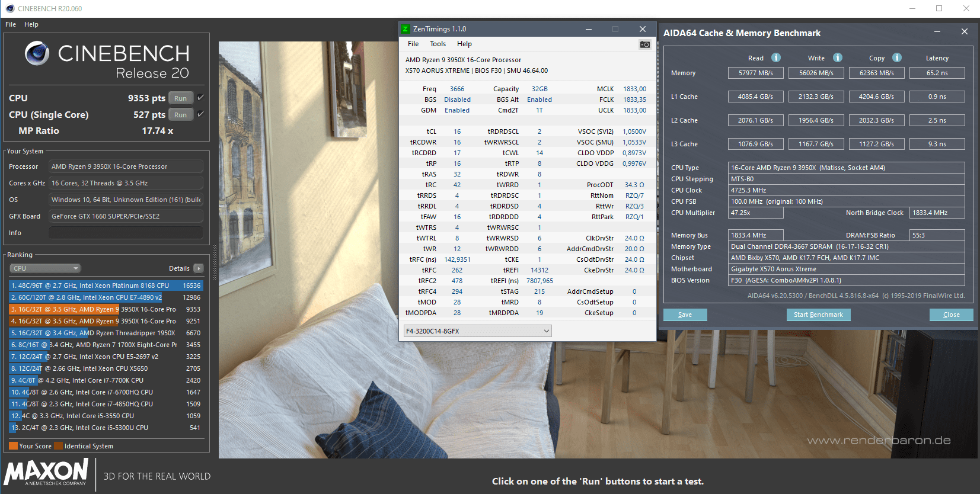Click the DRAM:FSB Ratio value 55:3

[x=937, y=235]
